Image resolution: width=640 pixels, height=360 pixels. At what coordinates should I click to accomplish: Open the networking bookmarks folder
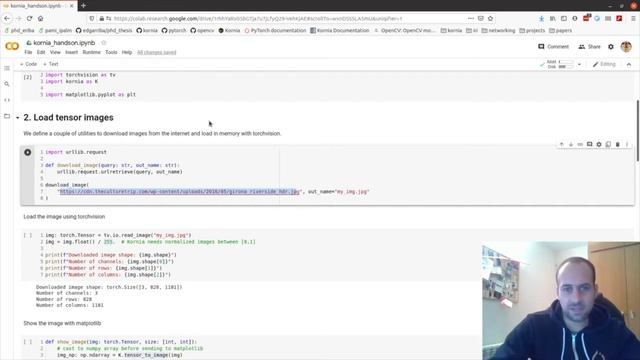[498, 31]
